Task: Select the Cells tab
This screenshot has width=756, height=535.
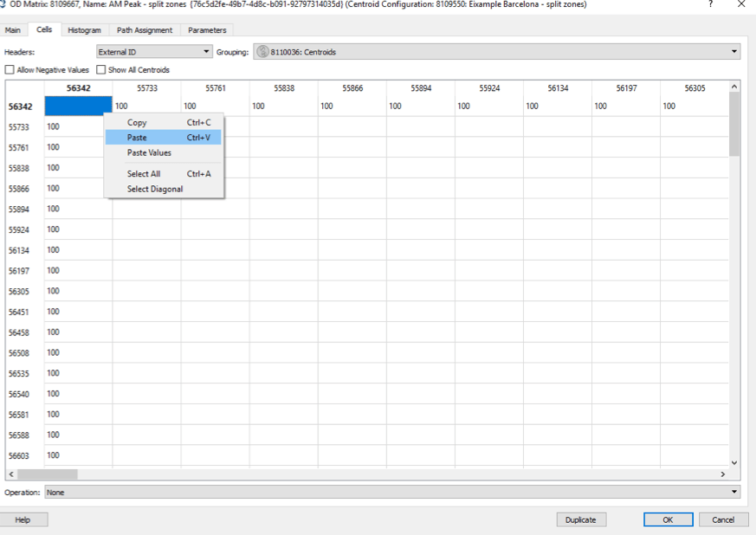Action: (44, 29)
